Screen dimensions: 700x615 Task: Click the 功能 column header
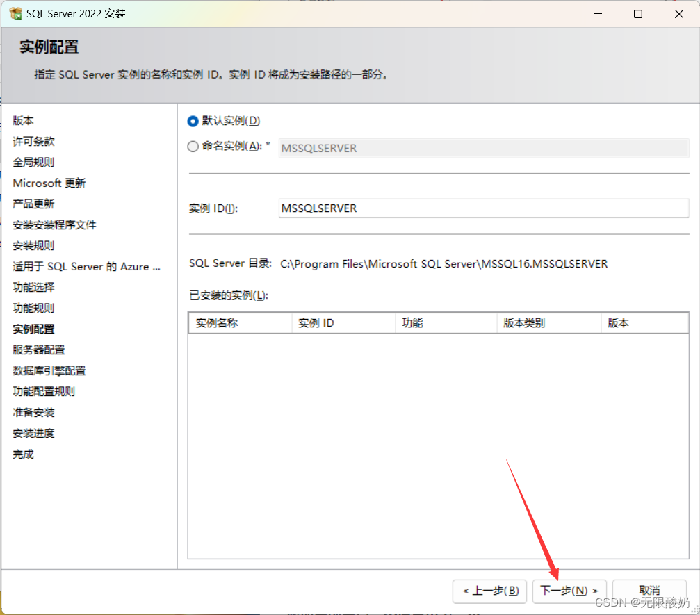click(x=446, y=323)
